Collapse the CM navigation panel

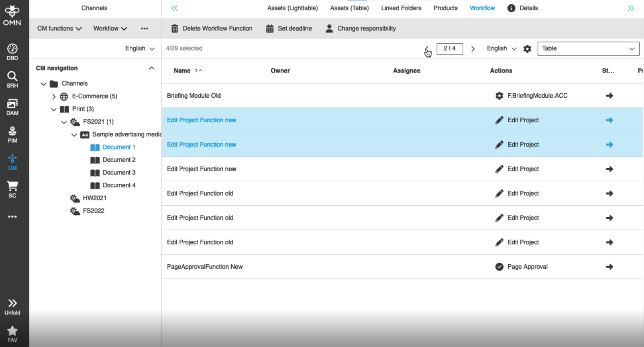click(x=152, y=68)
